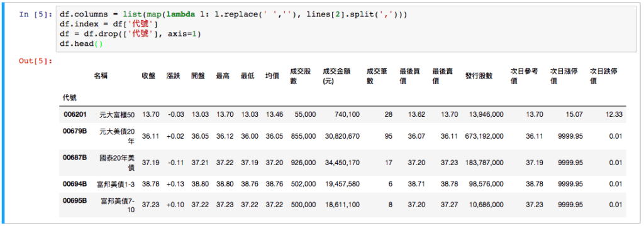This screenshot has width=644, height=226.
Task: Click the 最高 column header
Action: coord(223,76)
